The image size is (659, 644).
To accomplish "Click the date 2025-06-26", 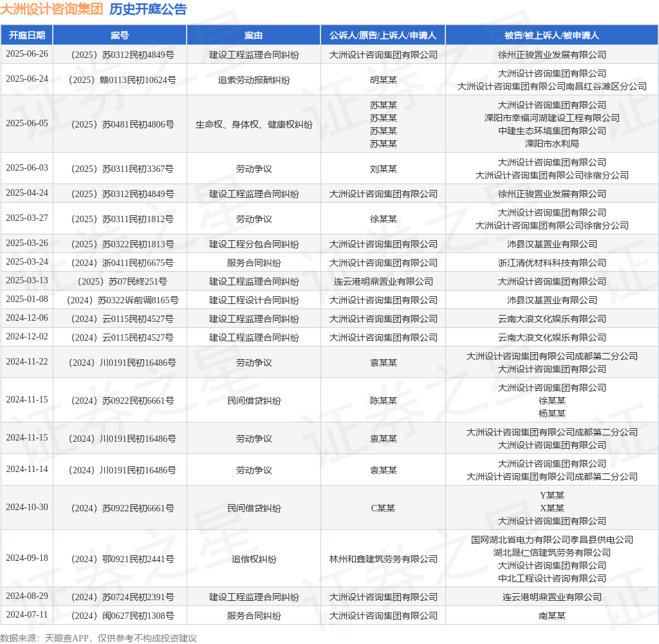I will pos(27,54).
